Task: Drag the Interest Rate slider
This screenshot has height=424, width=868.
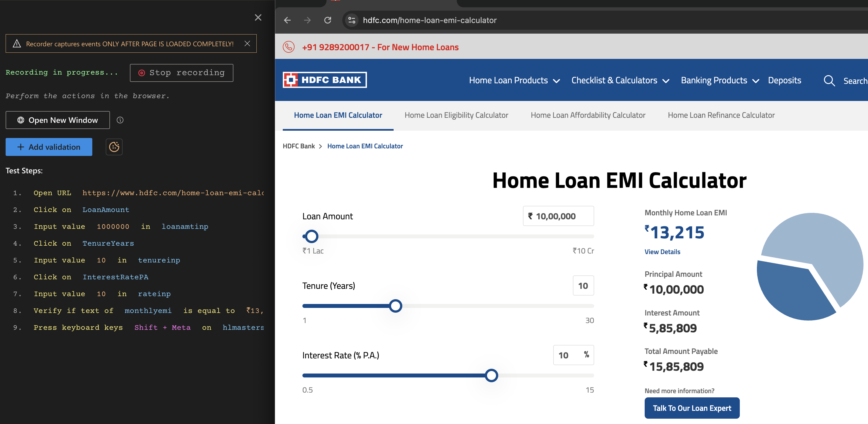Action: click(x=492, y=375)
